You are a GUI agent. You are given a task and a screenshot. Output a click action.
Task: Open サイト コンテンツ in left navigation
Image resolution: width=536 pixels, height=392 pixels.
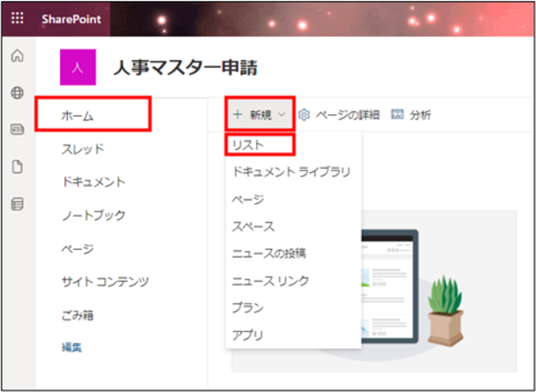pos(105,282)
